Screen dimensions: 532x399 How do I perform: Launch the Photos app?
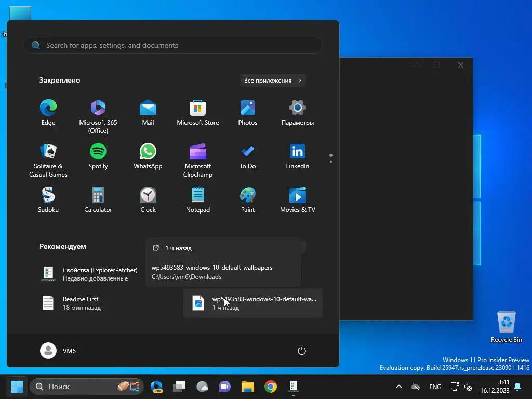point(248,113)
